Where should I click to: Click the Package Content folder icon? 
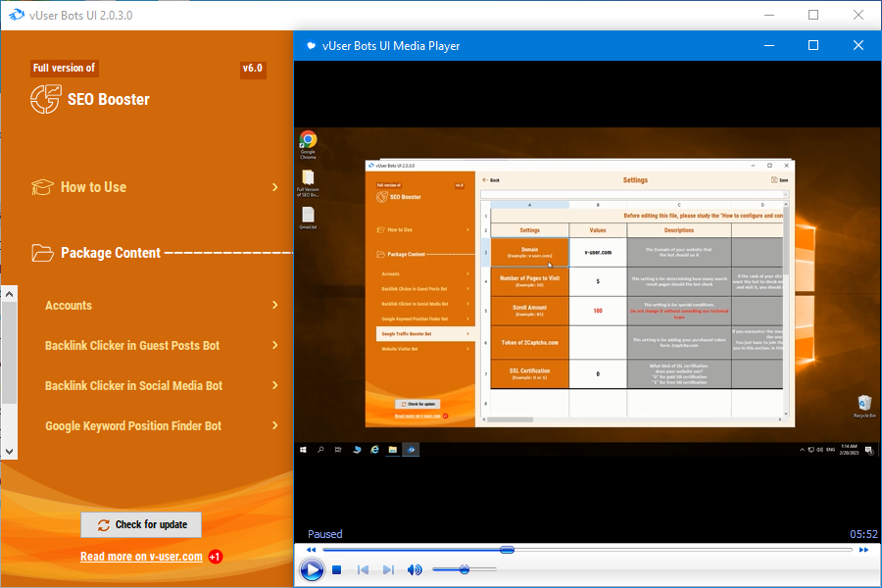coord(42,253)
